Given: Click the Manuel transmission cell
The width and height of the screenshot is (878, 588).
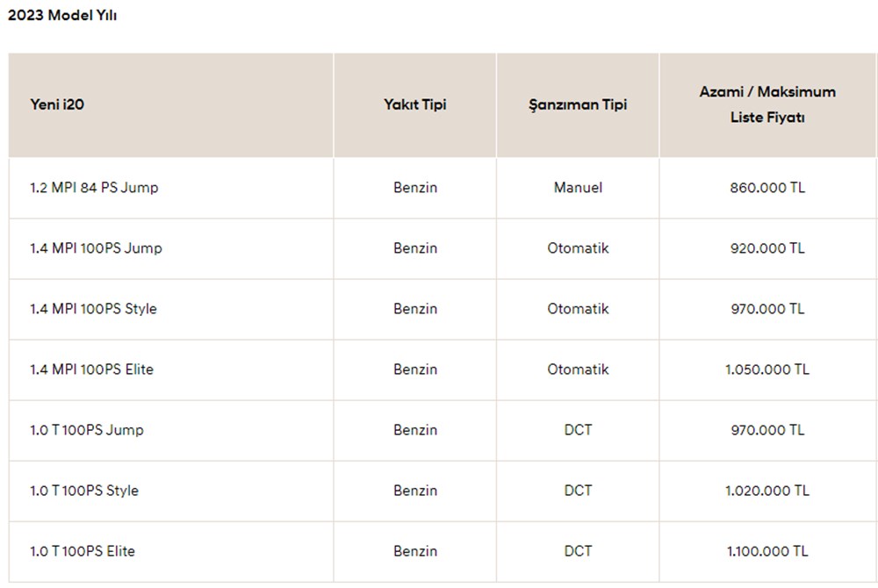Looking at the screenshot, I should coord(578,188).
